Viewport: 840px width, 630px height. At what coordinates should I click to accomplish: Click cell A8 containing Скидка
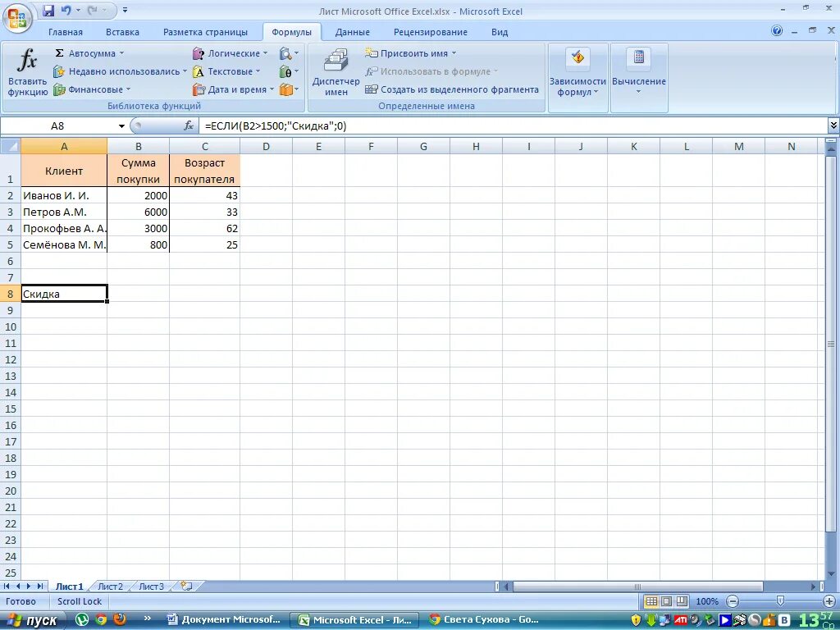click(64, 294)
